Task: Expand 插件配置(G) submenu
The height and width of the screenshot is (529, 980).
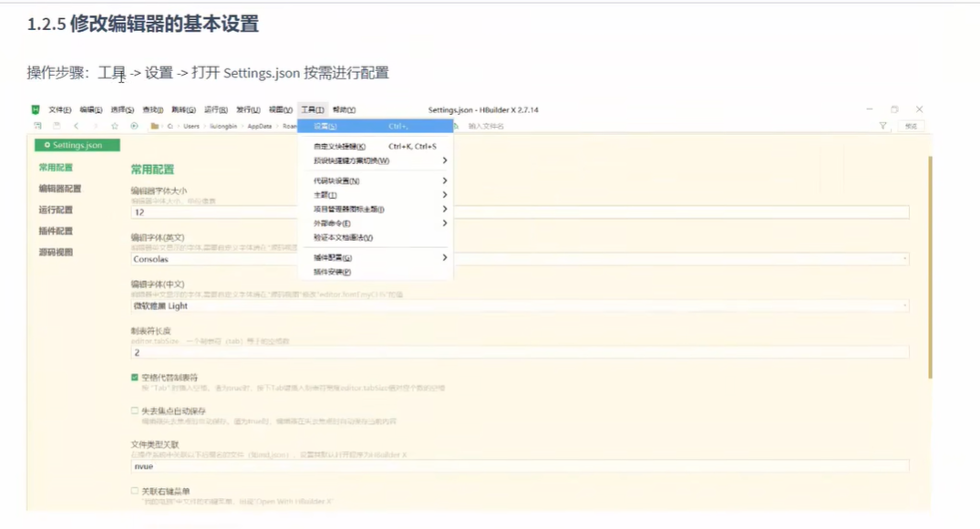Action: click(375, 257)
